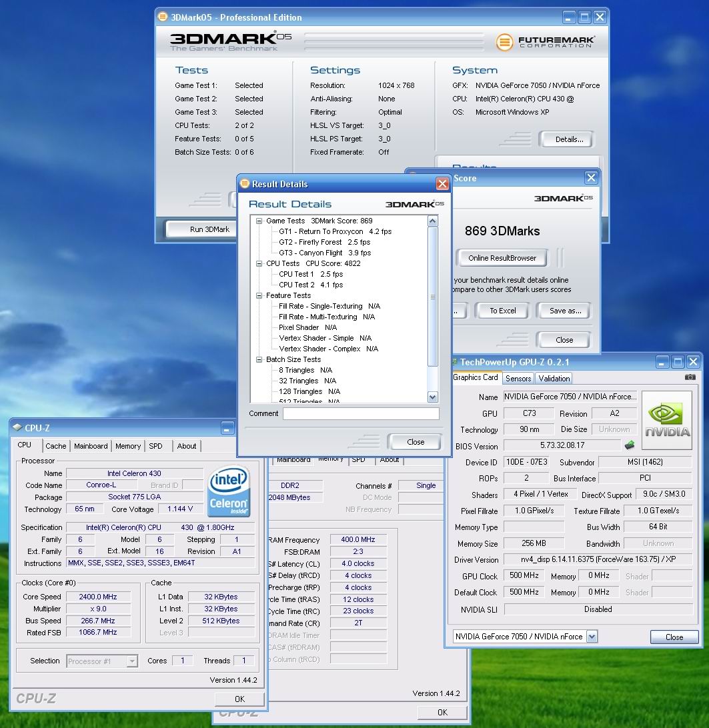Click the CPU-Z title bar icon
Image resolution: width=709 pixels, height=728 pixels.
point(17,427)
